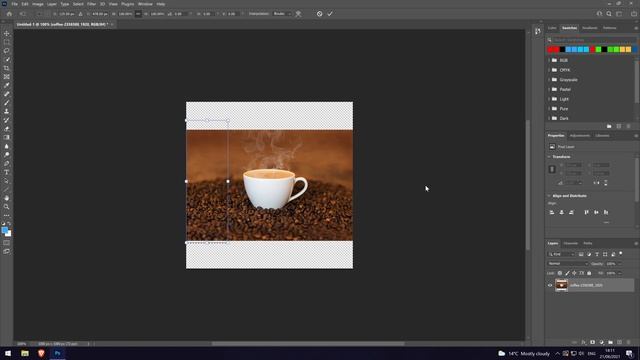
Task: Select the Gradient tool
Action: 7,138
